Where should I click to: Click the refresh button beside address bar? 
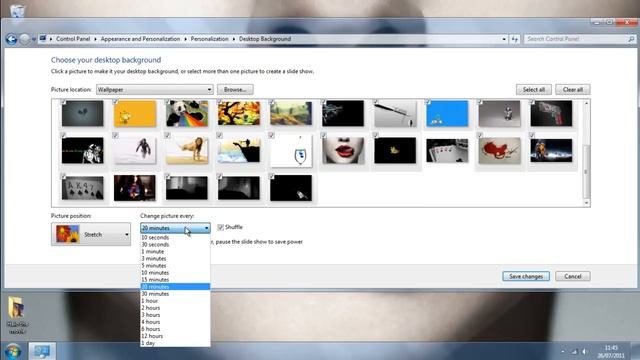pyautogui.click(x=515, y=39)
